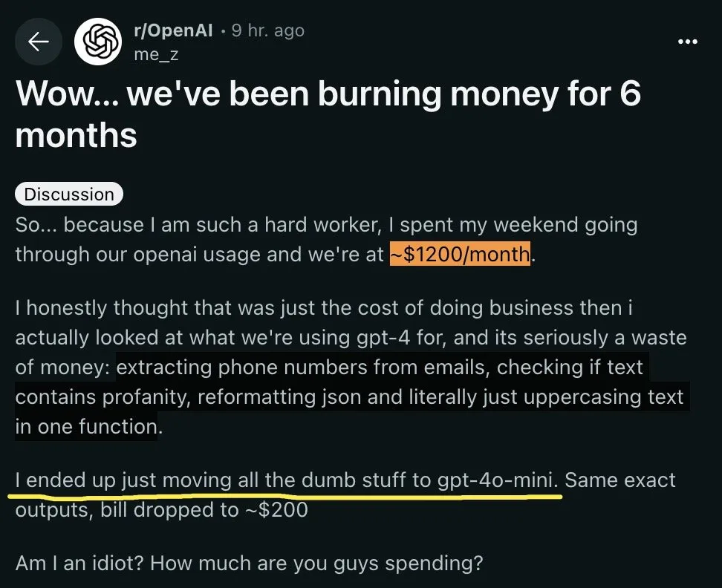Click the "bill dropped to ~$200" text

pyautogui.click(x=204, y=510)
